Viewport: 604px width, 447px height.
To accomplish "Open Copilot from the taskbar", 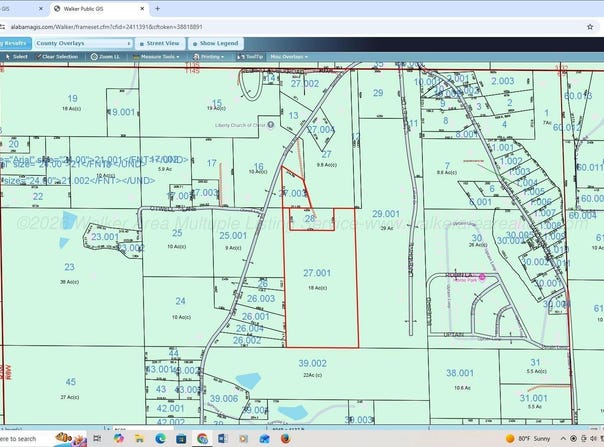I will tap(119, 439).
